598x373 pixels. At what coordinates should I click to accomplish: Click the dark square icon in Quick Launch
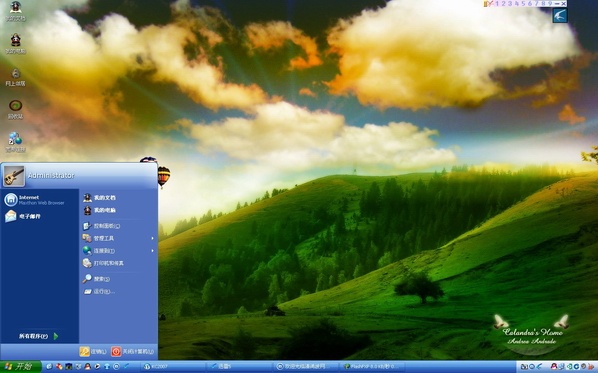tap(69, 366)
